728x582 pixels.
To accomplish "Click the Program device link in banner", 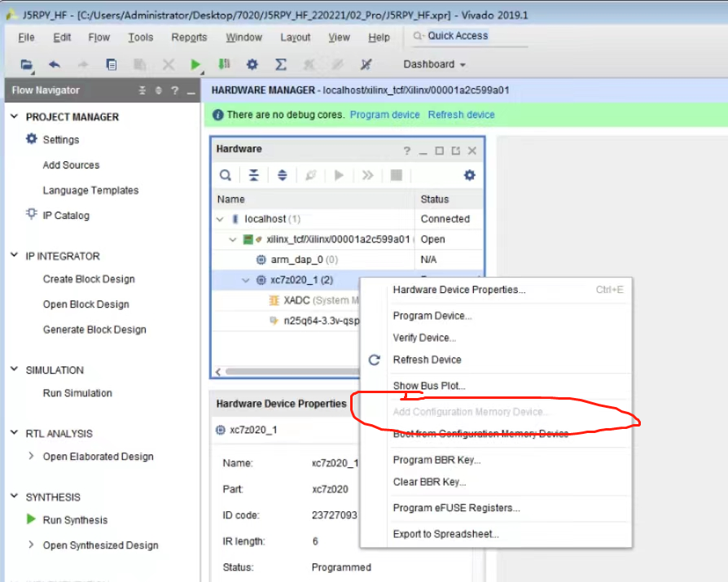I will point(384,115).
